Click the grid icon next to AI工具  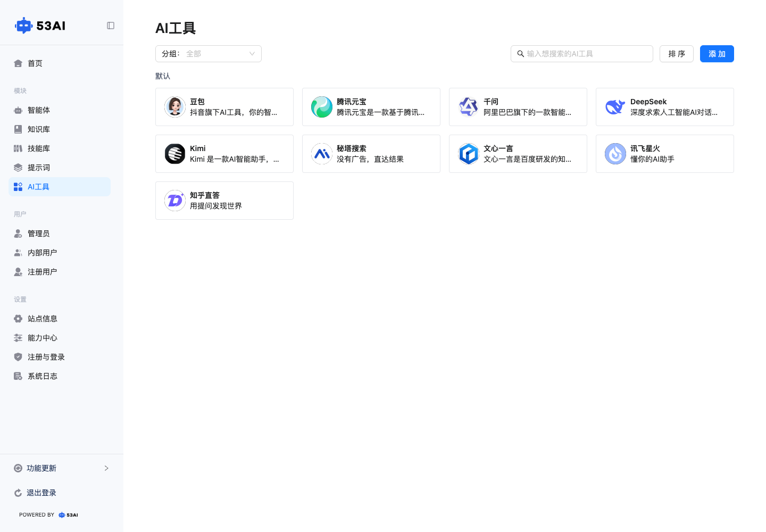click(18, 187)
